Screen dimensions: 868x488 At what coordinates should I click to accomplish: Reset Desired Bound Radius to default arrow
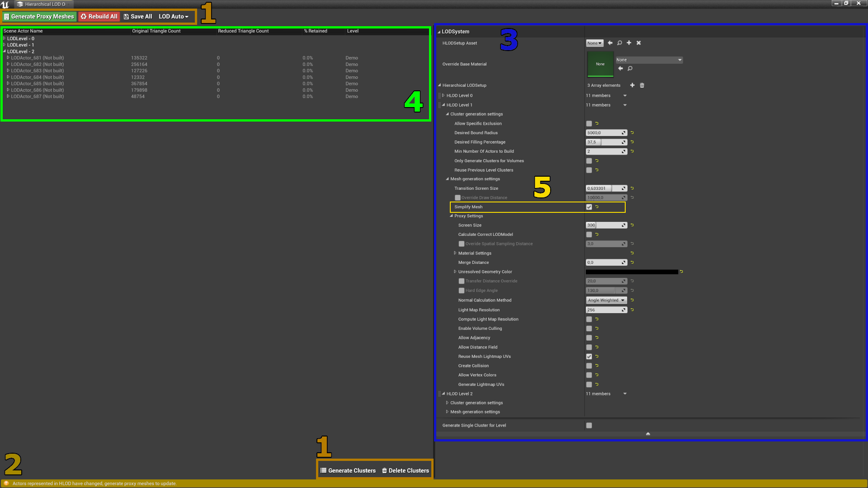coord(632,133)
